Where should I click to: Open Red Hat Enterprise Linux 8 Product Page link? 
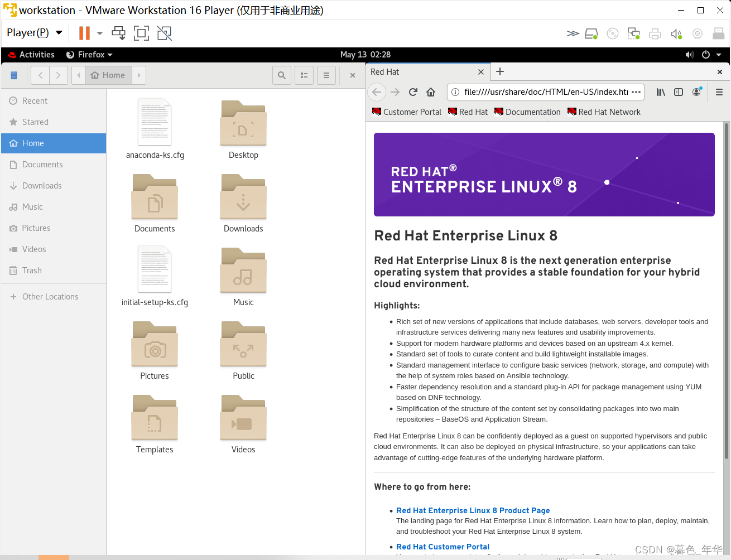[473, 510]
